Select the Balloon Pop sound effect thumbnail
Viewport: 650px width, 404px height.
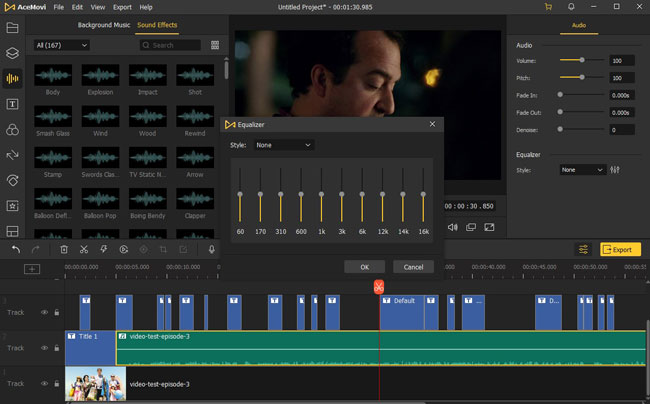[100, 199]
